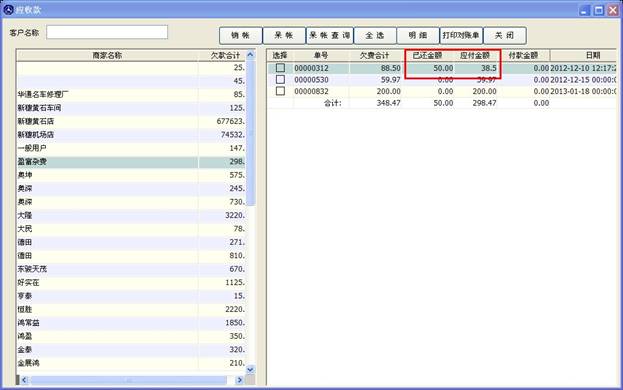Open 呆帐查询 query

(x=329, y=36)
